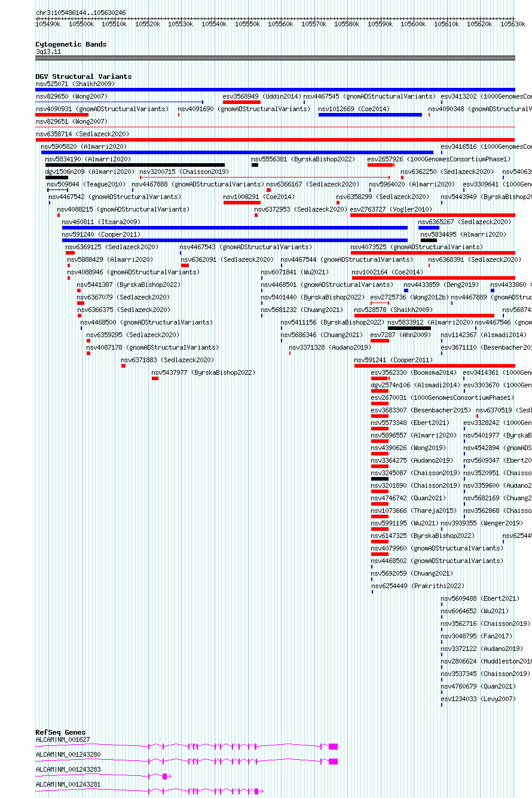This screenshot has width=532, height=798.
Task: Select nsv3200715 (Chaisson2019) variant
Action: click(184, 172)
